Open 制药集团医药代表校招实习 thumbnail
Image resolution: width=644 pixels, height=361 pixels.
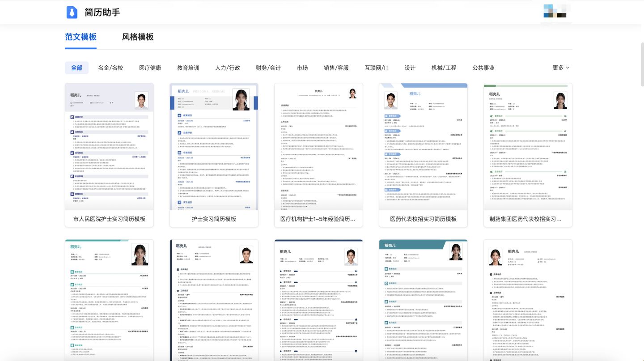tap(528, 147)
